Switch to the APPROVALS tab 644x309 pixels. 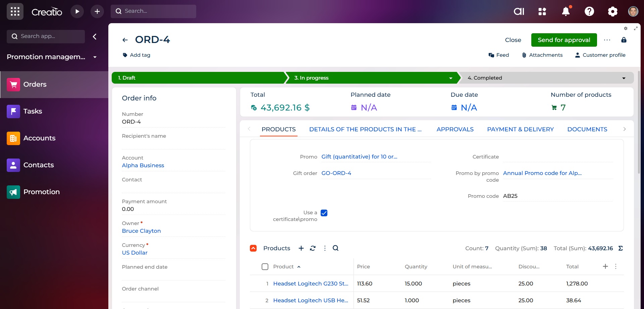tap(455, 129)
